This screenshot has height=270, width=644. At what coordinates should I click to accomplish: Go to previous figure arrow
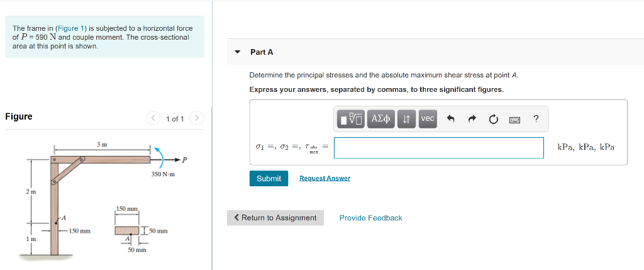tap(153, 118)
